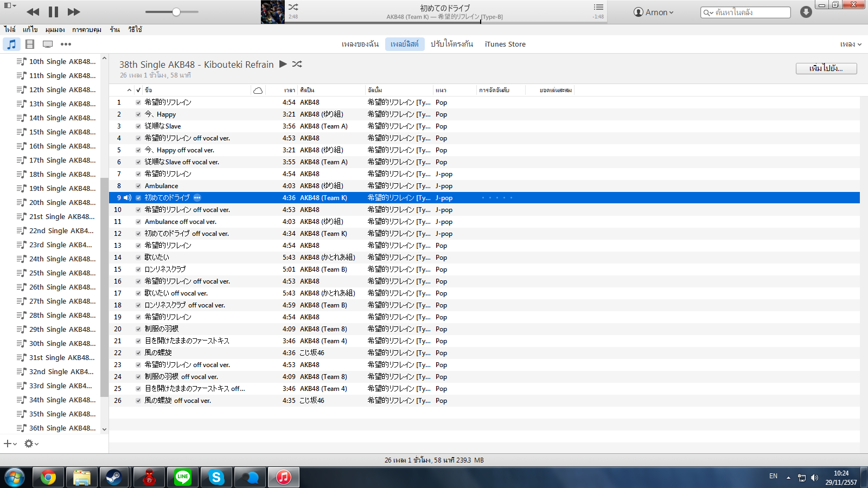Switch to the Music library icon

(x=11, y=44)
